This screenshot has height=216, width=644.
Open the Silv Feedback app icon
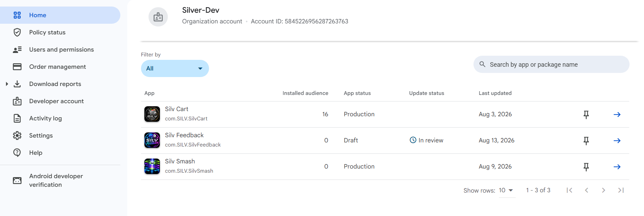152,140
